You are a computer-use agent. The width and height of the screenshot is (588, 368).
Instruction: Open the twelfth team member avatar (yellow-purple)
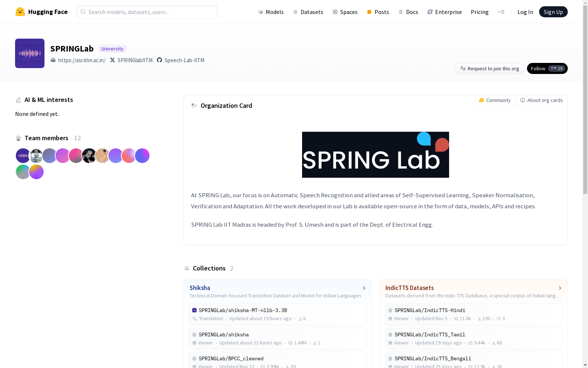coord(36,172)
